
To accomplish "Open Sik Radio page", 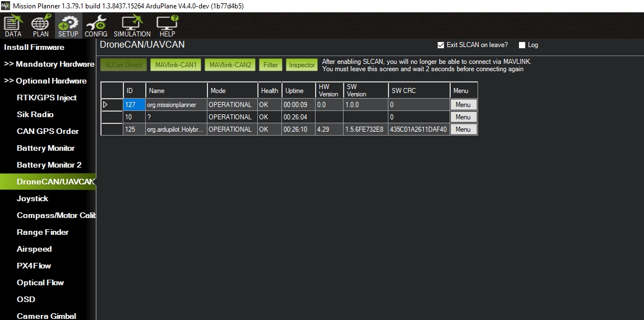I will [x=35, y=115].
